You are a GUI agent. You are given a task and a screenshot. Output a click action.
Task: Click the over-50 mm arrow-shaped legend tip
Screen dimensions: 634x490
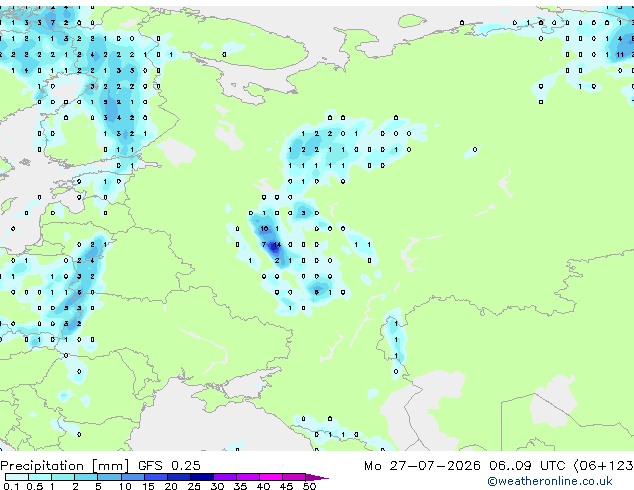(x=317, y=477)
